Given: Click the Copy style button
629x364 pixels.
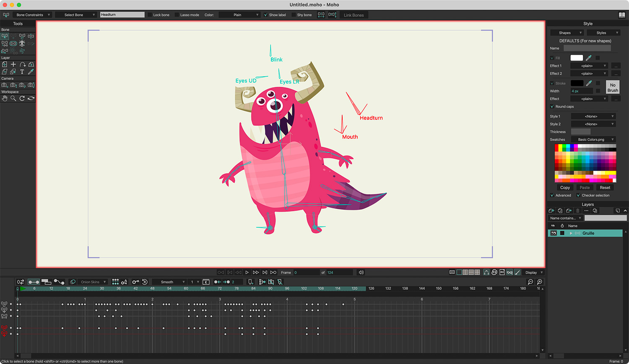Looking at the screenshot, I should click(x=565, y=188).
